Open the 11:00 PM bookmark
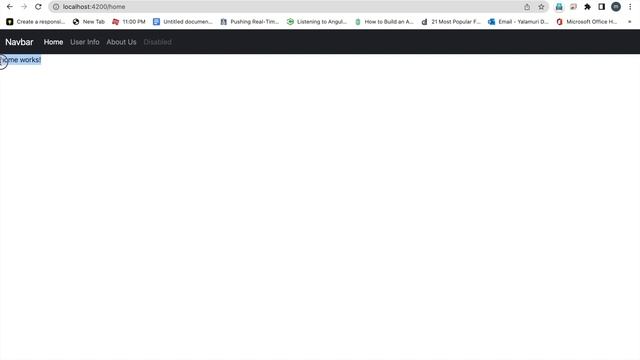Screen dimensions: 640x360 (x=129, y=22)
